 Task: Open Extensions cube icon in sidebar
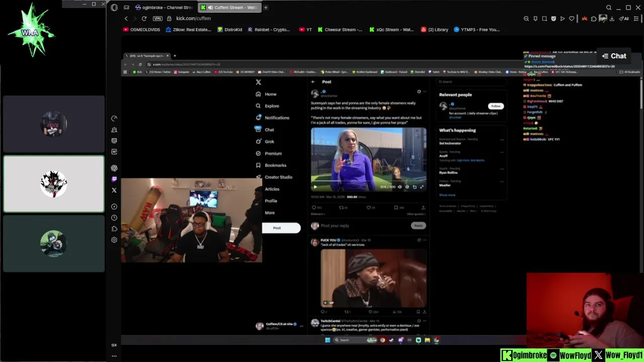[x=114, y=229]
